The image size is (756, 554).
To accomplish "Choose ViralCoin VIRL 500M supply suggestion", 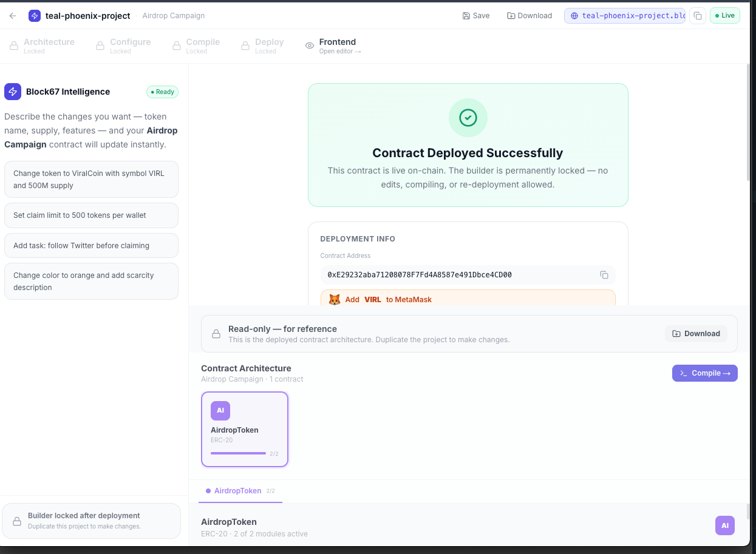I will coord(91,179).
